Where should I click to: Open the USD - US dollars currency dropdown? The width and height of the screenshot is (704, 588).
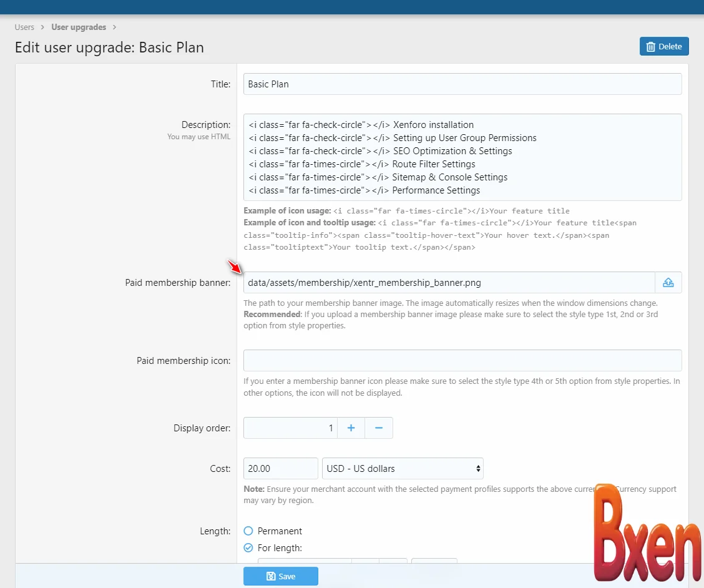(403, 468)
